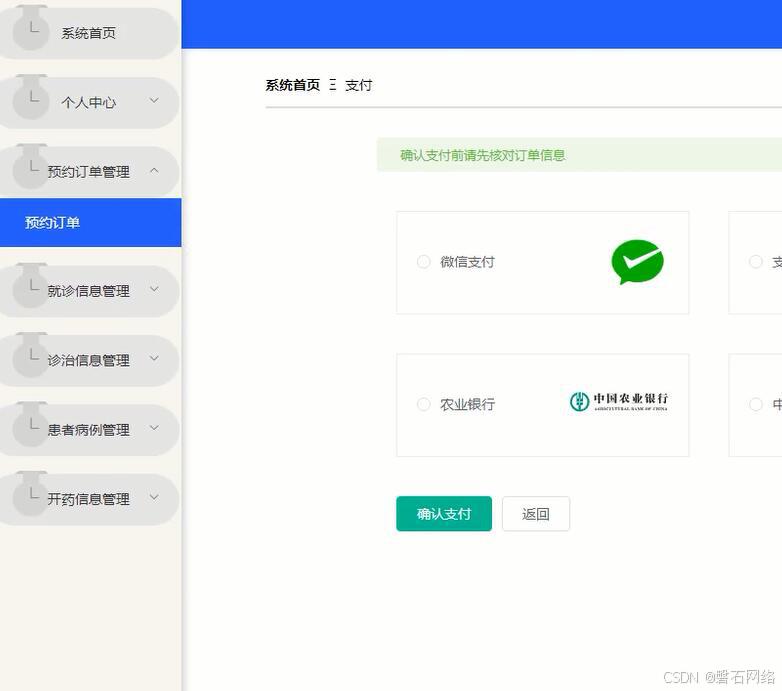Click the round icon beside 诊治信息管理
Screen dimensions: 782x691
pyautogui.click(x=31, y=357)
